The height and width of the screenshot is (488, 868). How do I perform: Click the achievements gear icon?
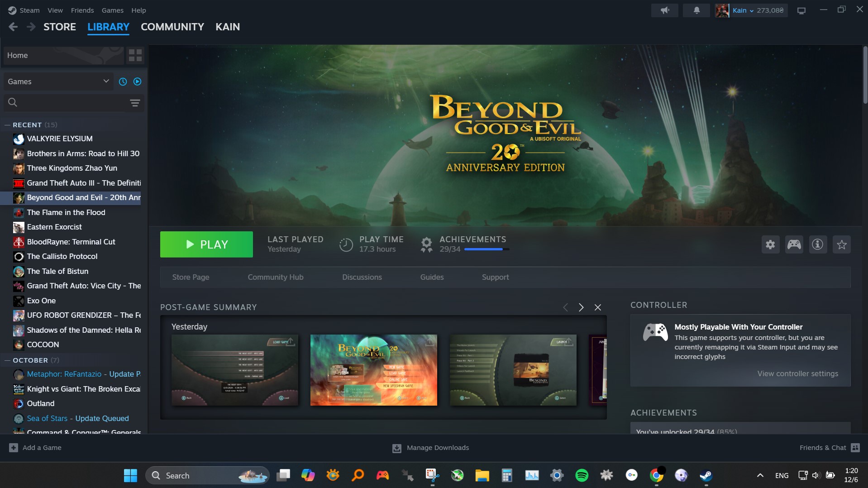(x=426, y=244)
